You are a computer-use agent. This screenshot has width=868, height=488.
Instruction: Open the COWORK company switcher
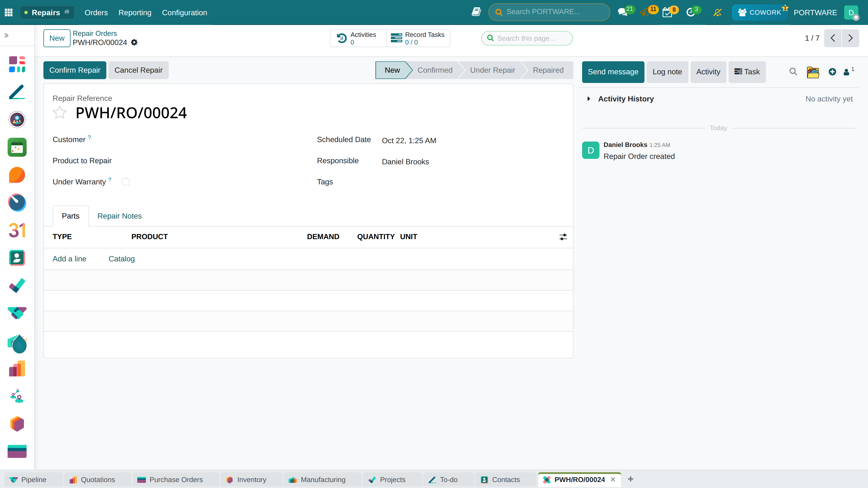click(759, 12)
